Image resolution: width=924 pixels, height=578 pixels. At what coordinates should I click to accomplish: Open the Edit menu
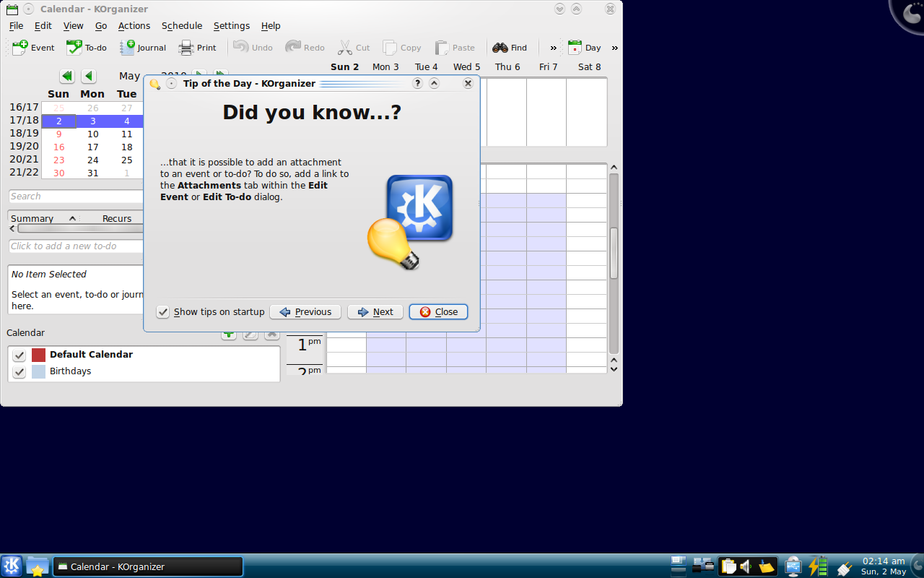[x=43, y=25]
